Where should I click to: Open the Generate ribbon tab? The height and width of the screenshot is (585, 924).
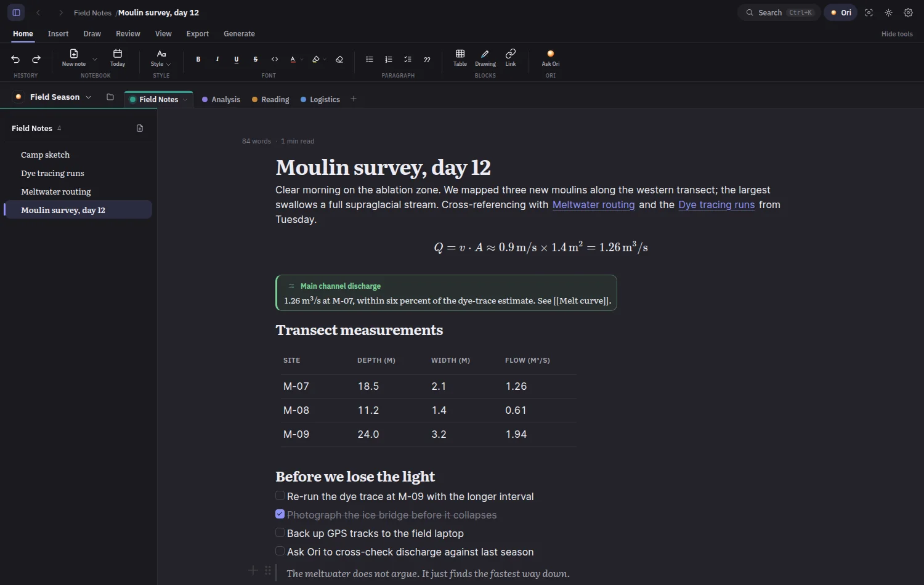pyautogui.click(x=239, y=34)
